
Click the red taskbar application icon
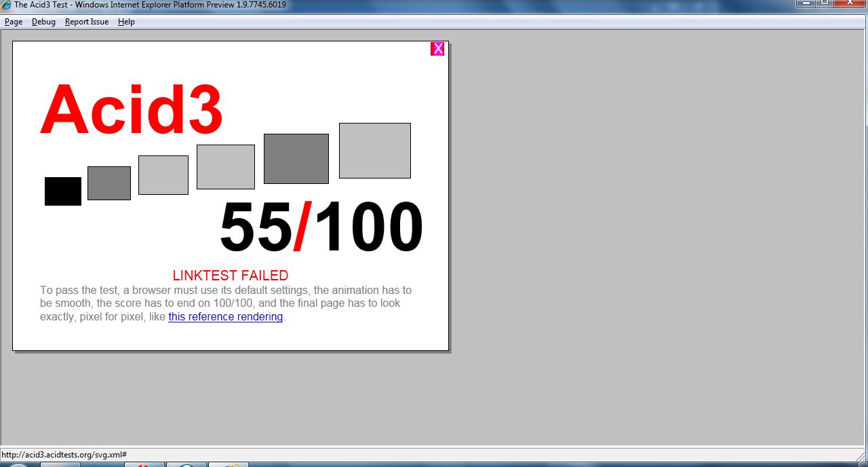point(144,464)
